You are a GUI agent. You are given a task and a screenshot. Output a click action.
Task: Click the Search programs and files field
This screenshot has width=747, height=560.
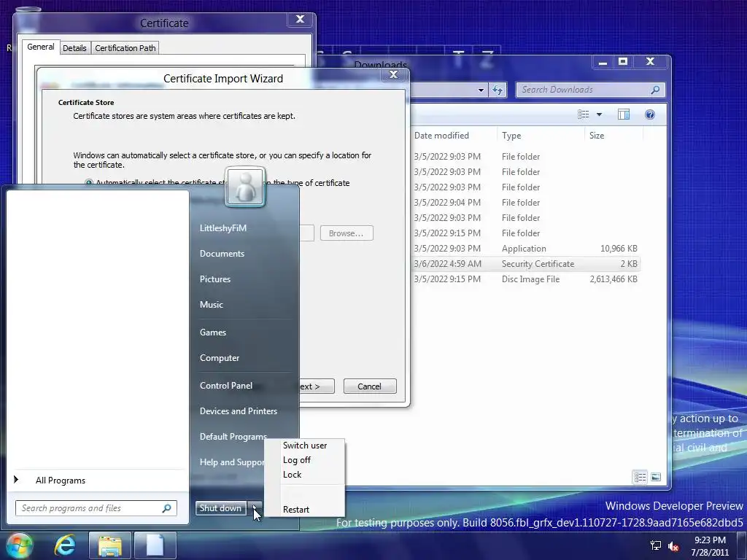[x=96, y=508]
